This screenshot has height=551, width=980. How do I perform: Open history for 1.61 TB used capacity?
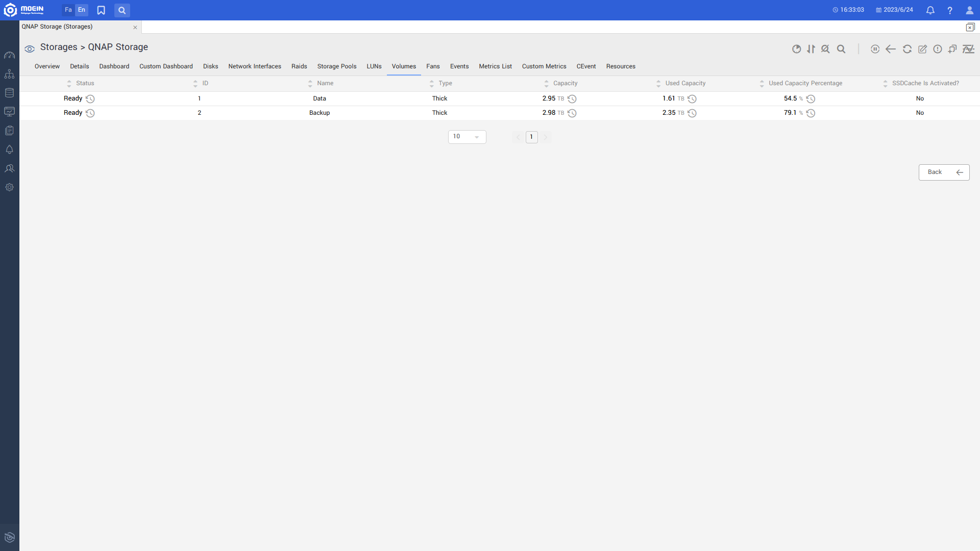click(692, 99)
